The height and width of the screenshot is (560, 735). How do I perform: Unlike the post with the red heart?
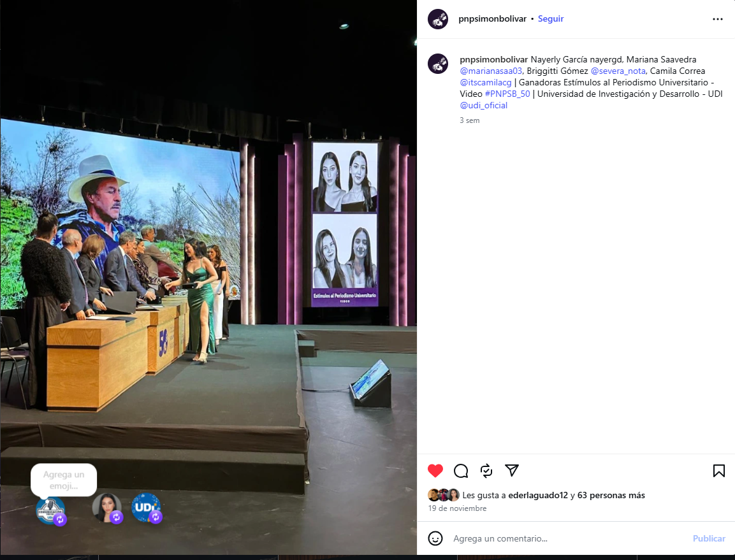coord(435,471)
